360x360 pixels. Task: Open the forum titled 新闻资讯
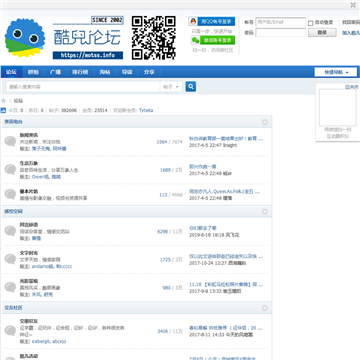click(x=29, y=135)
